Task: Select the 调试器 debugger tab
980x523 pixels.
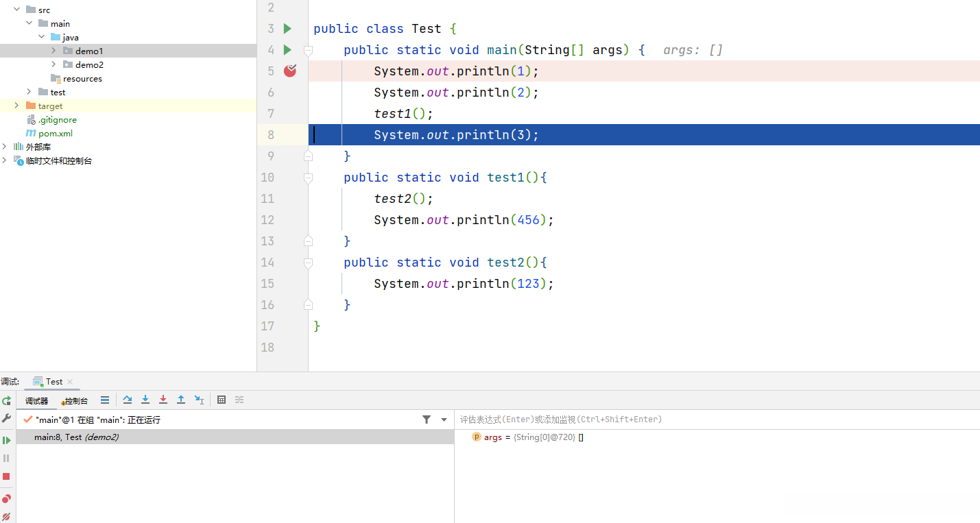Action: click(36, 401)
